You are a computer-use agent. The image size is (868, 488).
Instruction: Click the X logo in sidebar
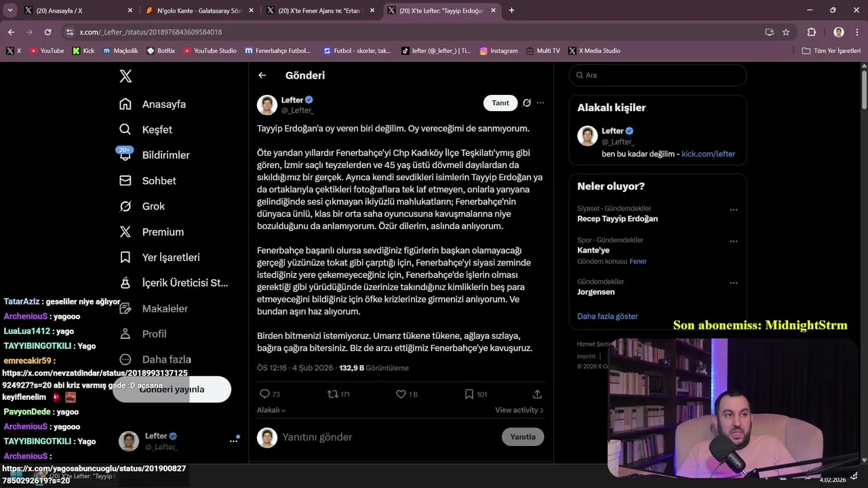(125, 76)
